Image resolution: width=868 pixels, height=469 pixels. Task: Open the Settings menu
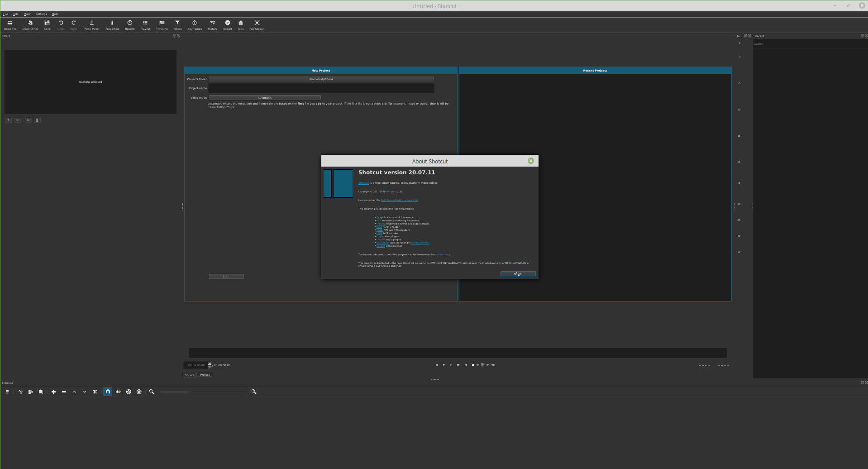click(41, 14)
